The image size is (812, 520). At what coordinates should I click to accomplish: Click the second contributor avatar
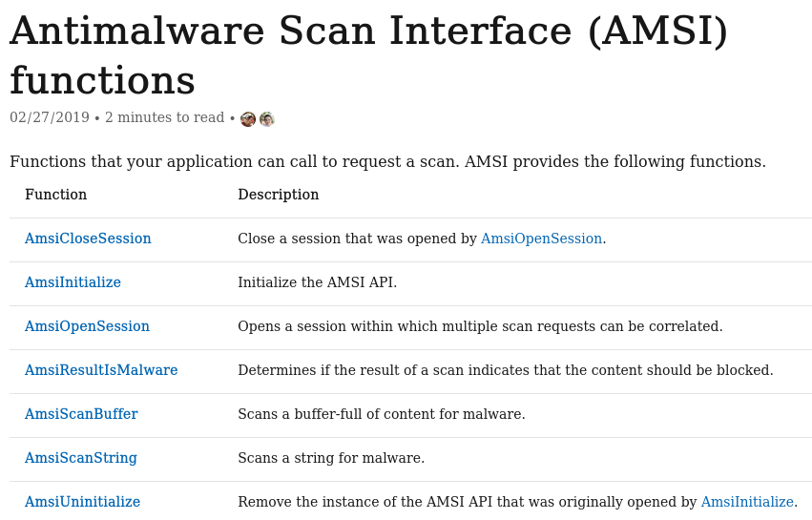(x=267, y=119)
